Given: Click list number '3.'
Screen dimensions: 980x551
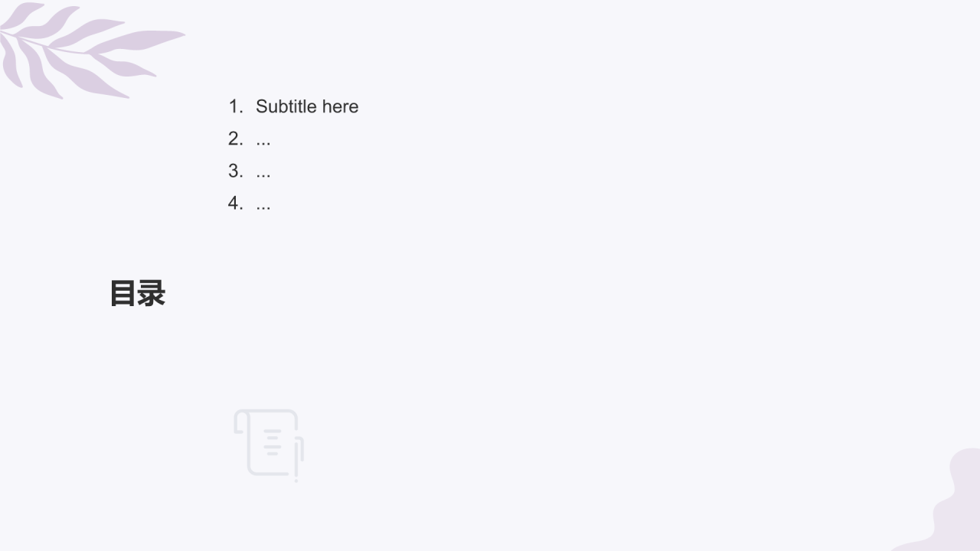Looking at the screenshot, I should [x=236, y=171].
